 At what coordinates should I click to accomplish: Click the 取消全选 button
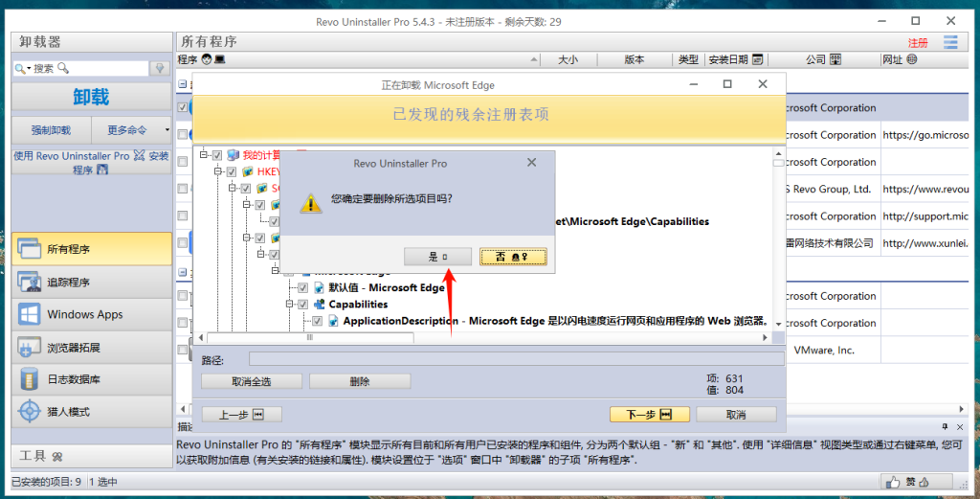[x=252, y=381]
